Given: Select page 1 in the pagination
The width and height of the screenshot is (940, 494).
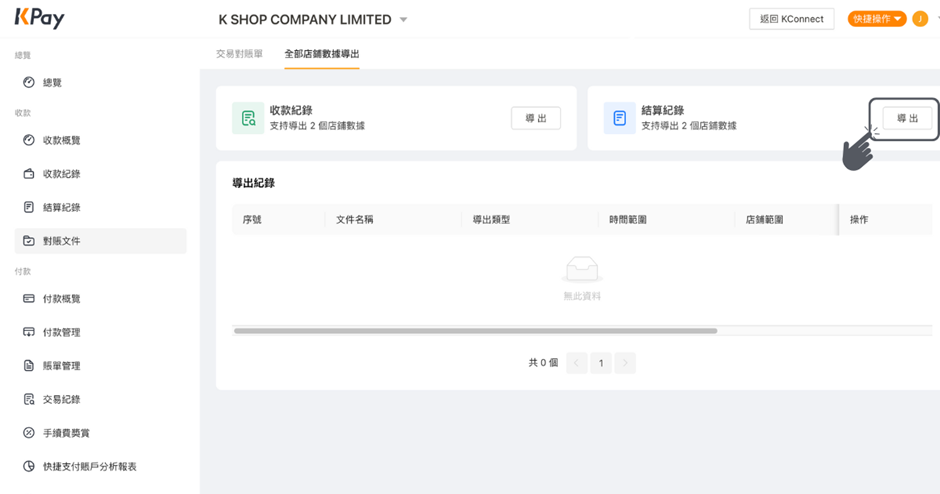Looking at the screenshot, I should [x=601, y=363].
